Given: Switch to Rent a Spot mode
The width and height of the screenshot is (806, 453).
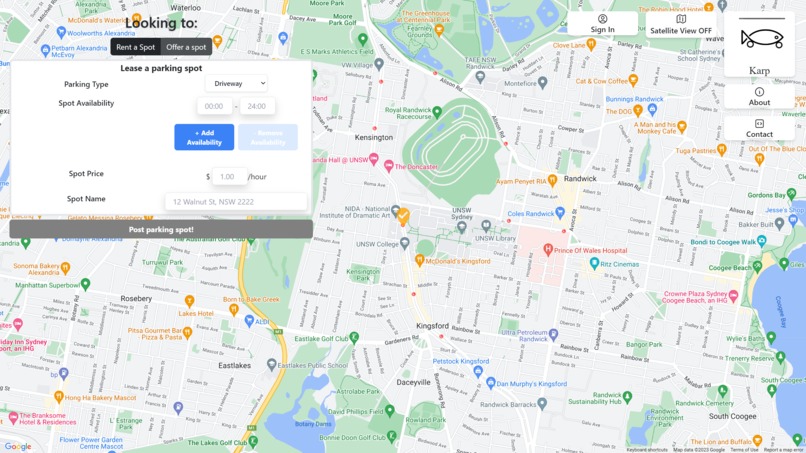Looking at the screenshot, I should tap(136, 47).
